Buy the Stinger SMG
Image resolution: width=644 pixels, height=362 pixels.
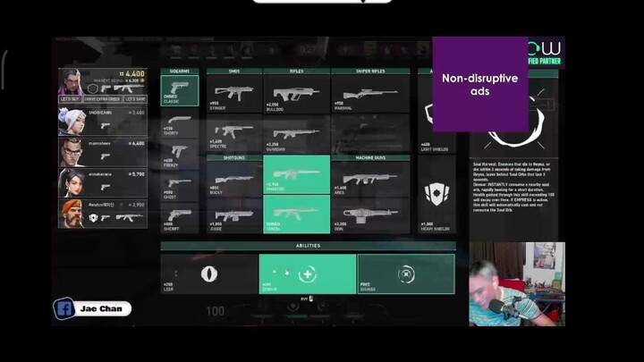click(234, 94)
